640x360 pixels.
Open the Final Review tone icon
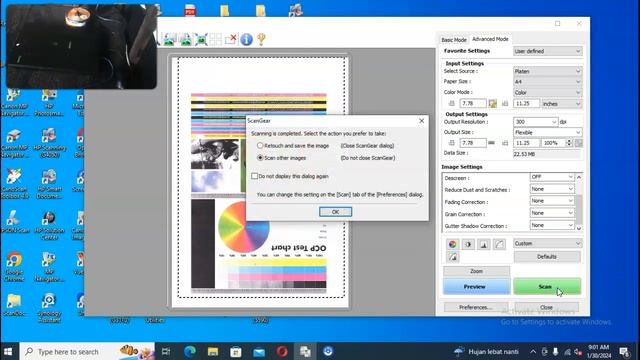pos(452,257)
